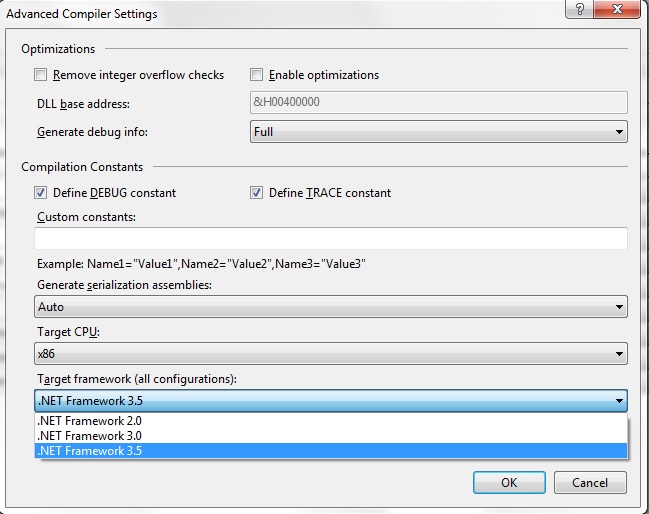649x514 pixels.
Task: Click the Generate debug info label
Action: [x=99, y=132]
